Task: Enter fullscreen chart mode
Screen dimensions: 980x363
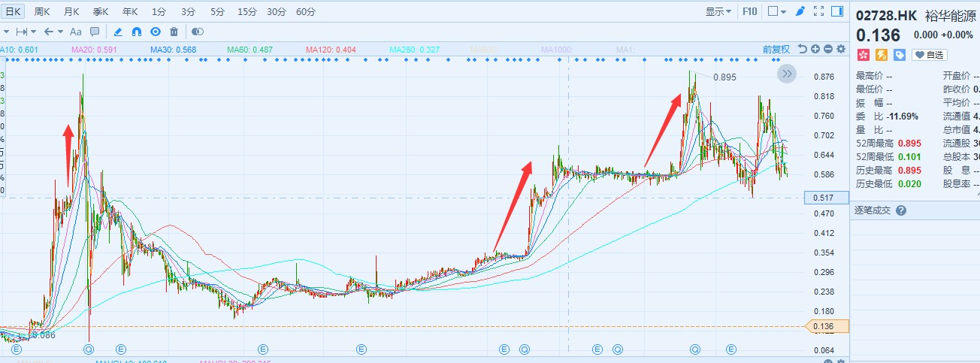Action: (x=819, y=11)
